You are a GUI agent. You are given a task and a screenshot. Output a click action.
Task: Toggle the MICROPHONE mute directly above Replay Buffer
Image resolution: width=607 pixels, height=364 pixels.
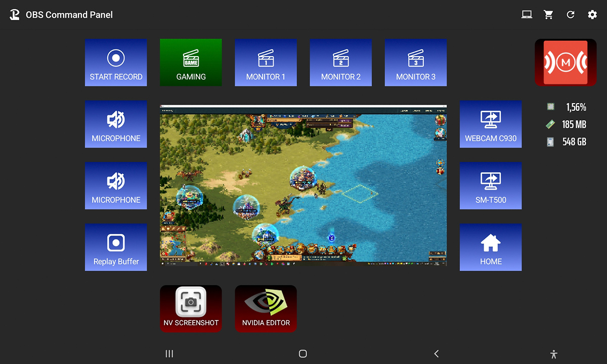tap(116, 186)
